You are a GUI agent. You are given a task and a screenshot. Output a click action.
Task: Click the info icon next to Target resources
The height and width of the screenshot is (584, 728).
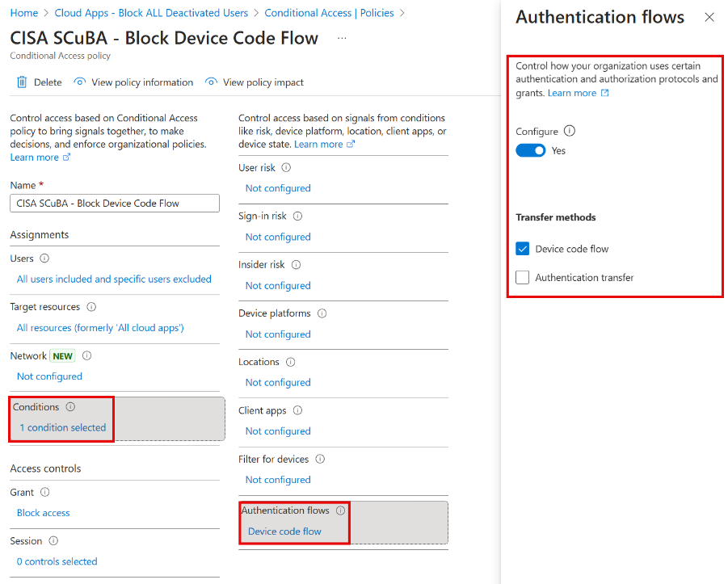(x=90, y=306)
